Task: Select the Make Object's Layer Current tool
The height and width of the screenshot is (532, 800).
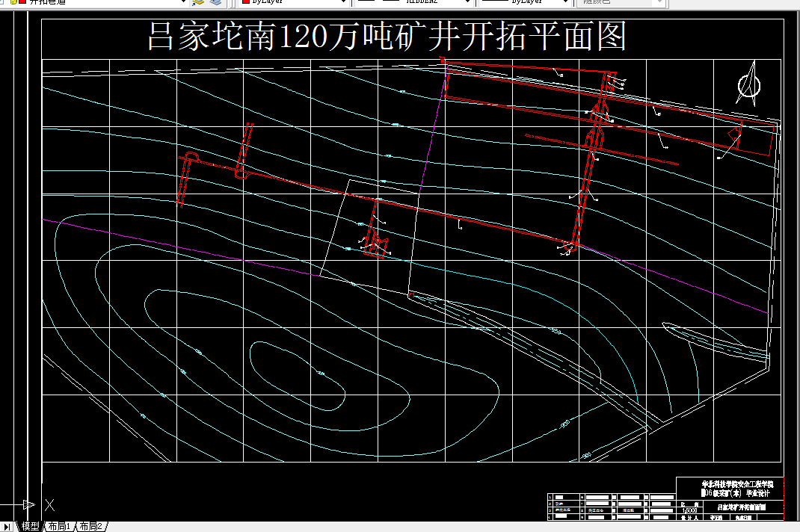Action: pos(197,3)
